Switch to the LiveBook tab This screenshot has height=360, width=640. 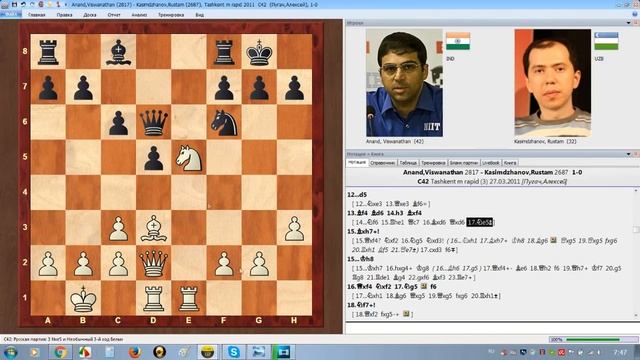491,162
